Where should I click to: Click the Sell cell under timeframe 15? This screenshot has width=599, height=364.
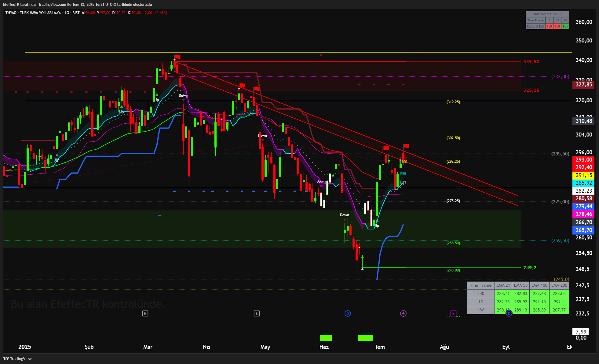[x=557, y=27]
